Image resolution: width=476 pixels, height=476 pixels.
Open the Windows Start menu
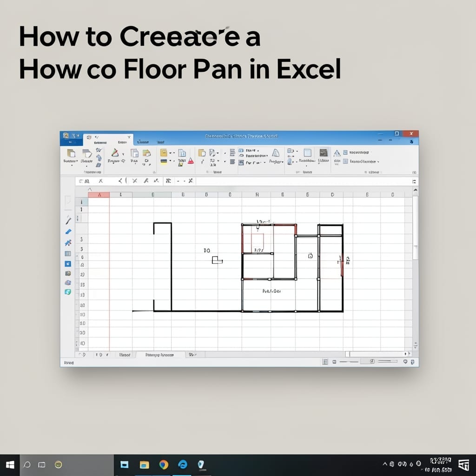[10, 465]
